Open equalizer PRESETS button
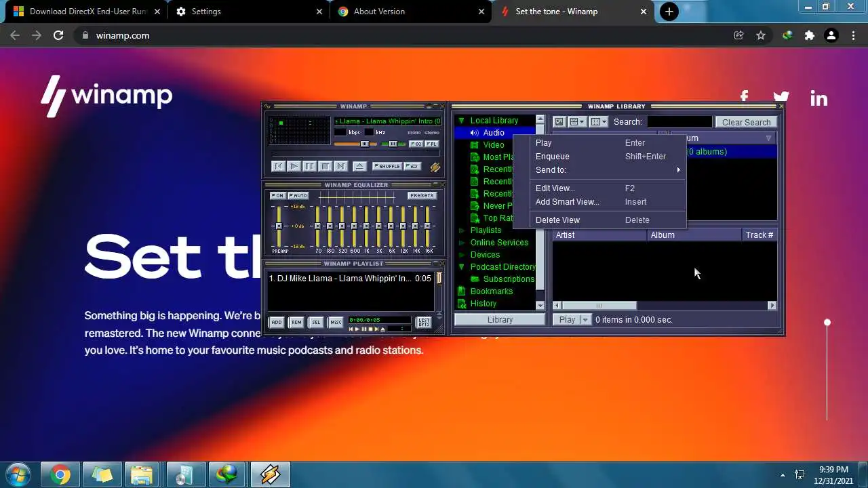Screen dimensions: 868x488 point(421,196)
